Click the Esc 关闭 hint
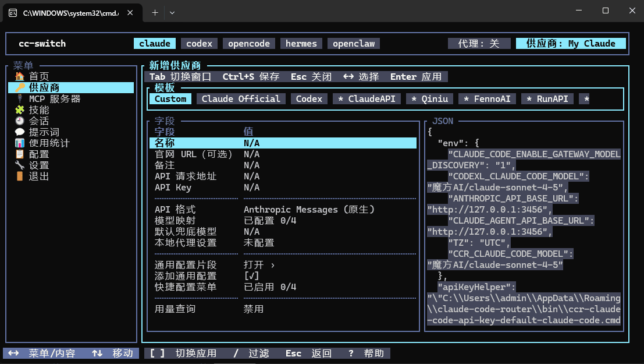 (x=311, y=77)
